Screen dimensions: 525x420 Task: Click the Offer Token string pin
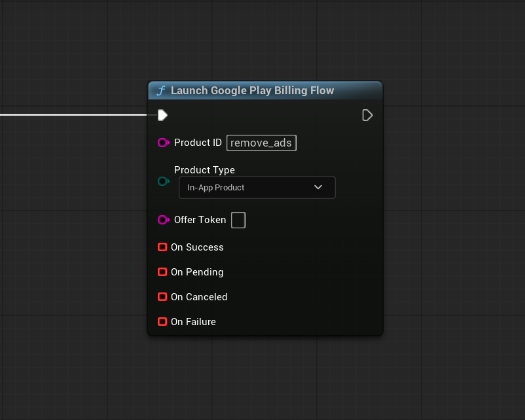point(164,220)
